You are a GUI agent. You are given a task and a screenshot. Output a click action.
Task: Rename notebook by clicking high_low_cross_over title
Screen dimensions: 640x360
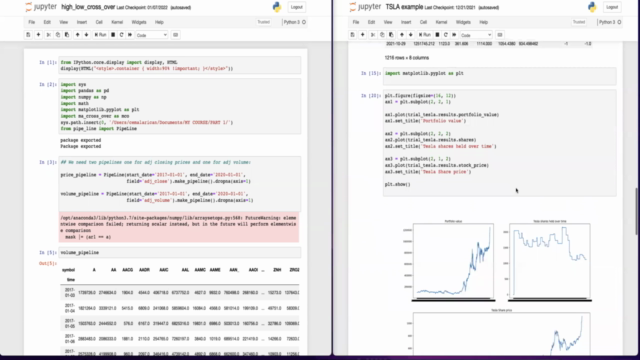coord(88,7)
